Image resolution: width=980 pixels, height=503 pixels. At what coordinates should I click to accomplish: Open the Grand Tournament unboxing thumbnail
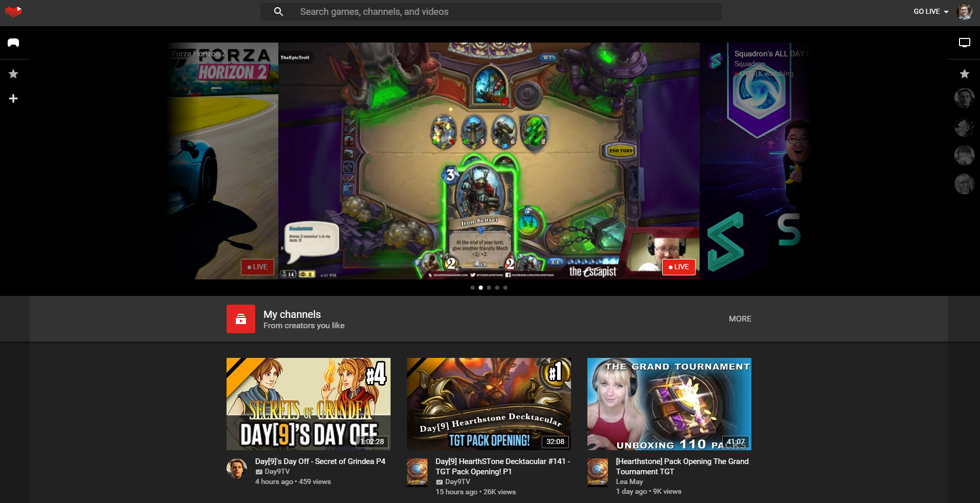point(669,404)
